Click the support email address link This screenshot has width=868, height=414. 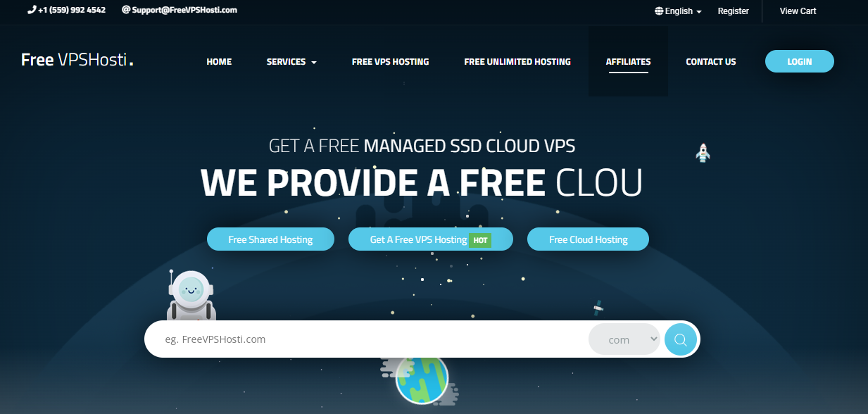point(180,11)
